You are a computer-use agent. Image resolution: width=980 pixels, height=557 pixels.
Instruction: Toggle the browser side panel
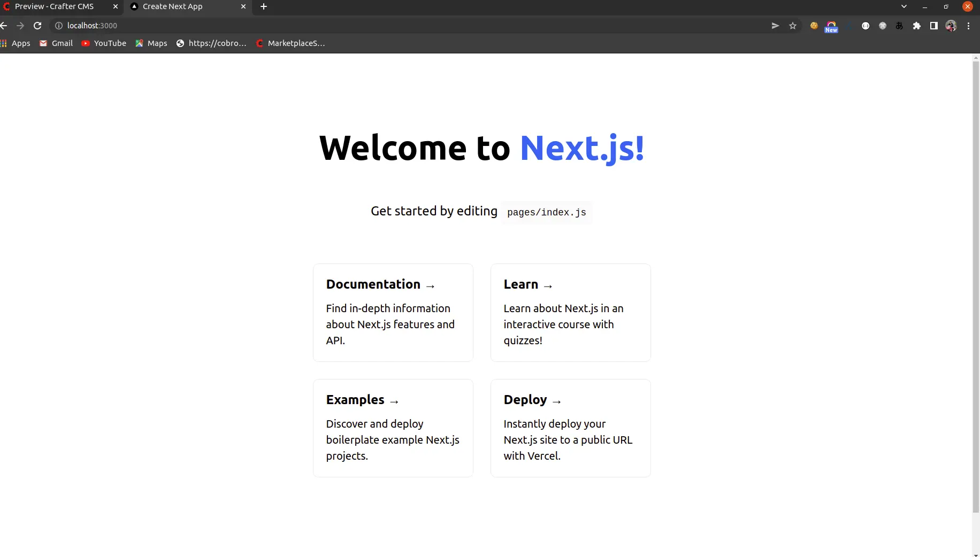coord(934,26)
